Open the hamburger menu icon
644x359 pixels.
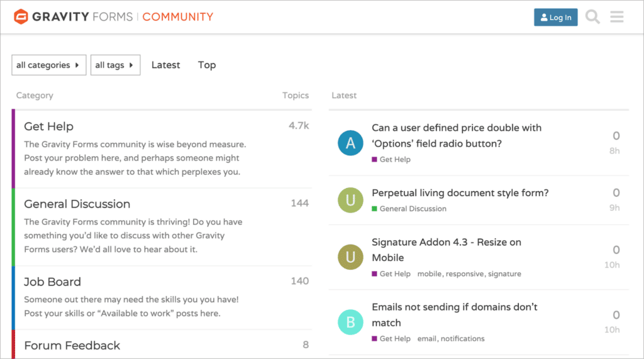point(617,17)
